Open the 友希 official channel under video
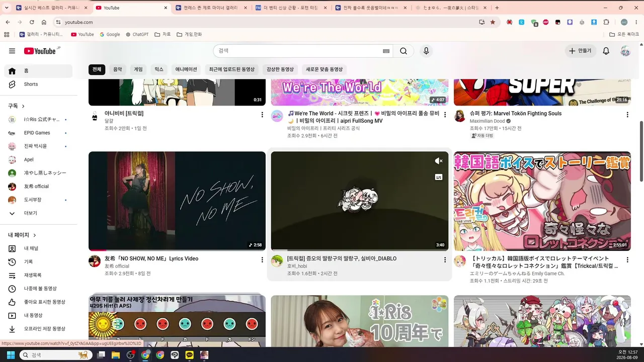The height and width of the screenshot is (362, 644). [117, 266]
